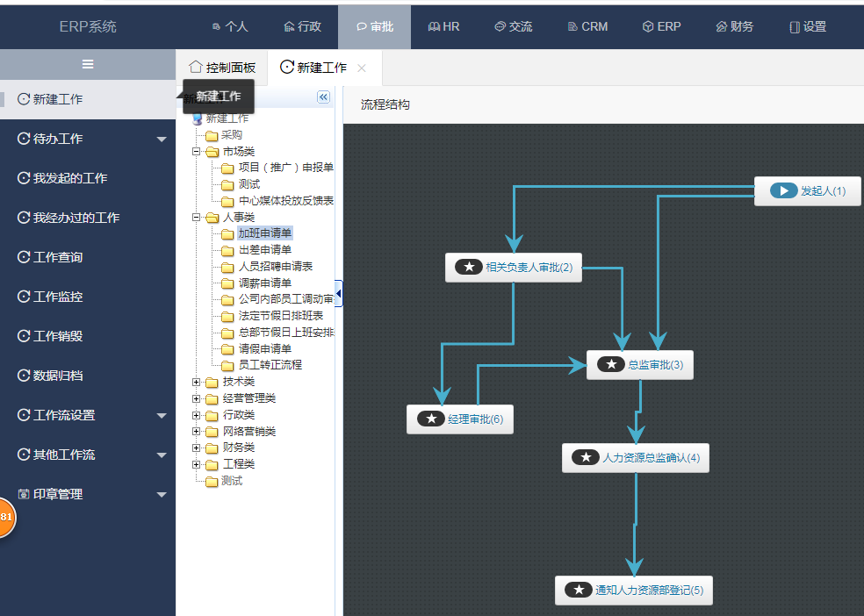Click the panel splitter collapse handle

tap(339, 293)
